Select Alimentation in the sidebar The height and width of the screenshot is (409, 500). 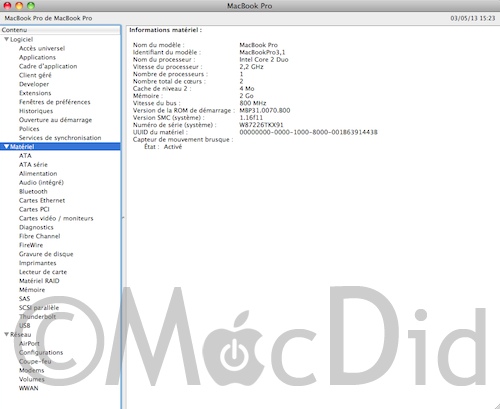[x=38, y=174]
